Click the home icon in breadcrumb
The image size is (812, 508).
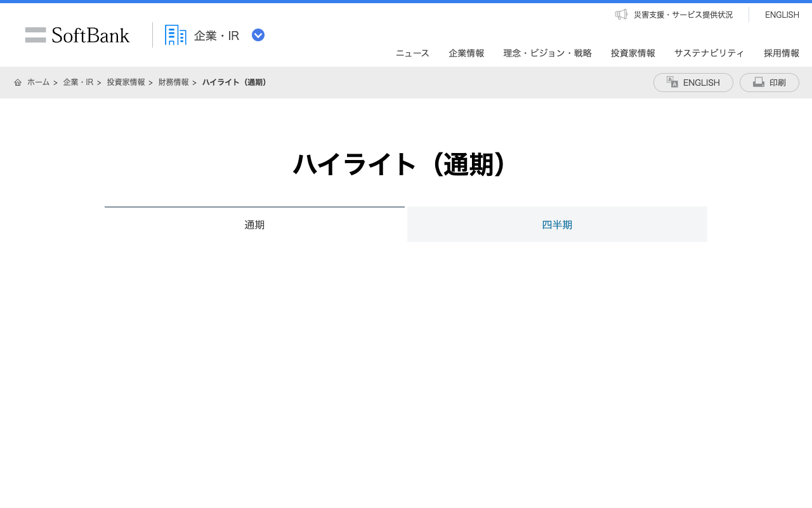18,83
